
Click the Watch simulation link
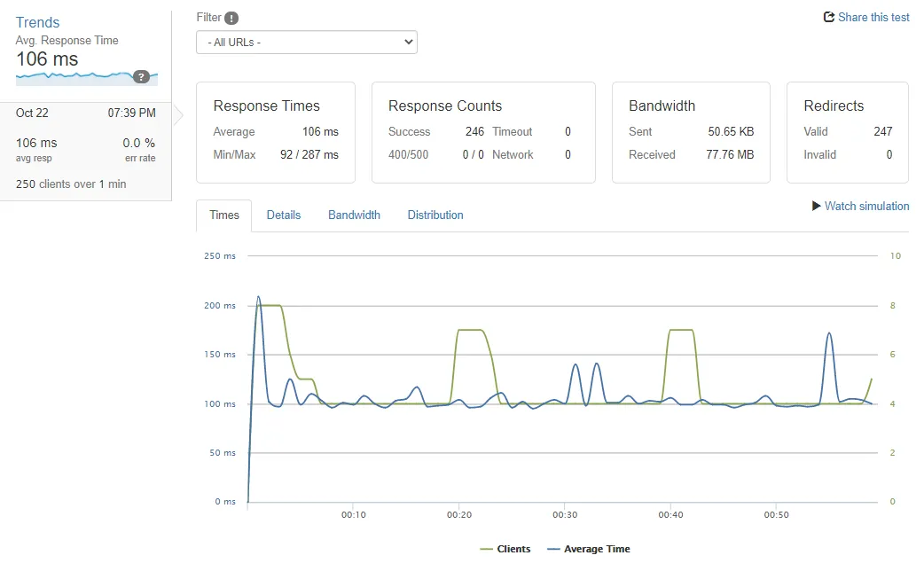click(866, 206)
